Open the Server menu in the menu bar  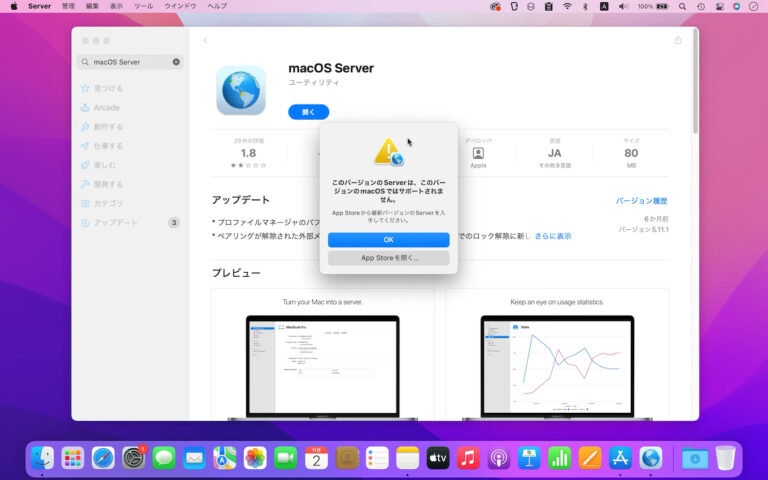(x=40, y=6)
